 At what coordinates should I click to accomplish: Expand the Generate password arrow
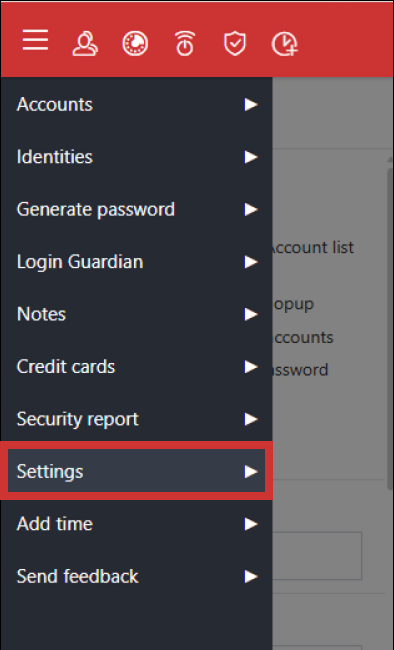tap(251, 209)
